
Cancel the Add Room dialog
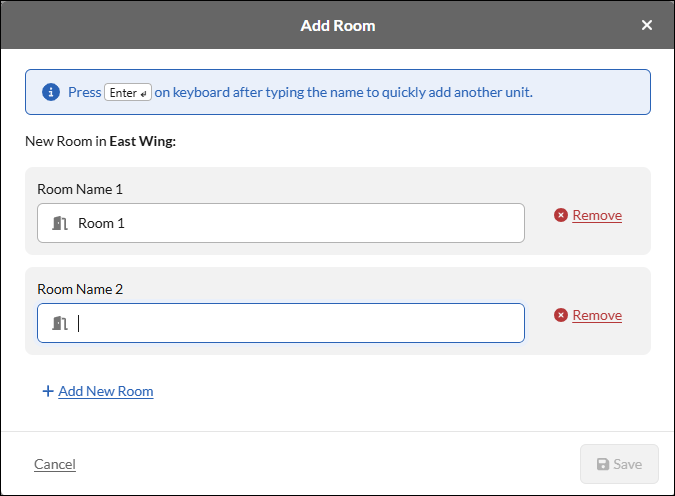[x=55, y=464]
